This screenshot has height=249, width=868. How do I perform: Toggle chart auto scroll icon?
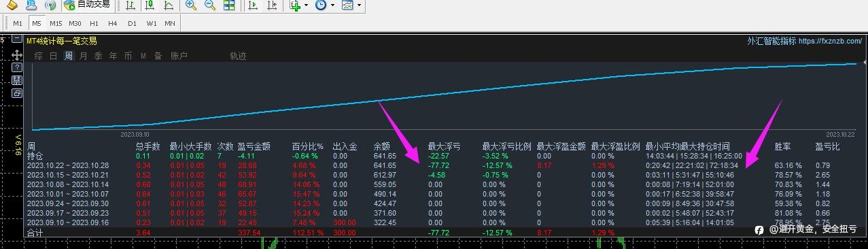(x=253, y=5)
